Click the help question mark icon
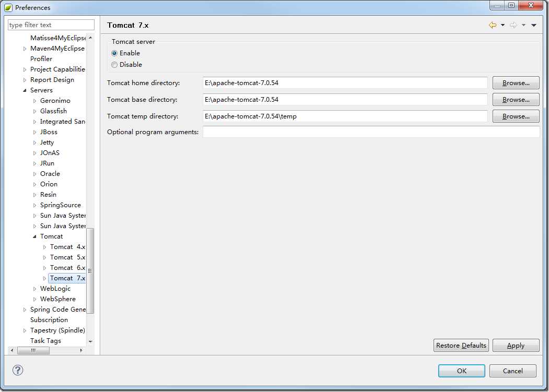The width and height of the screenshot is (549, 392). click(18, 370)
